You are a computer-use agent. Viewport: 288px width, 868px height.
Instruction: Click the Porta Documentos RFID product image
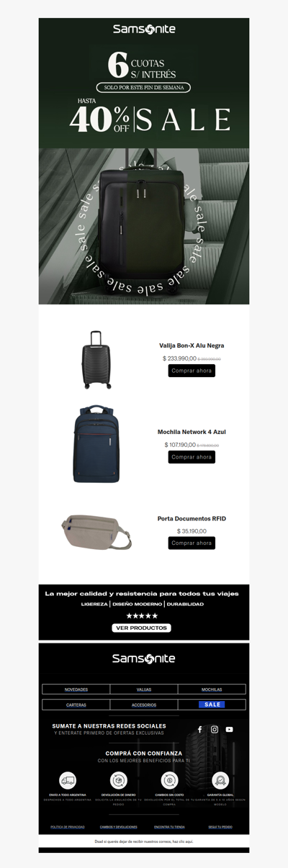pos(96,532)
